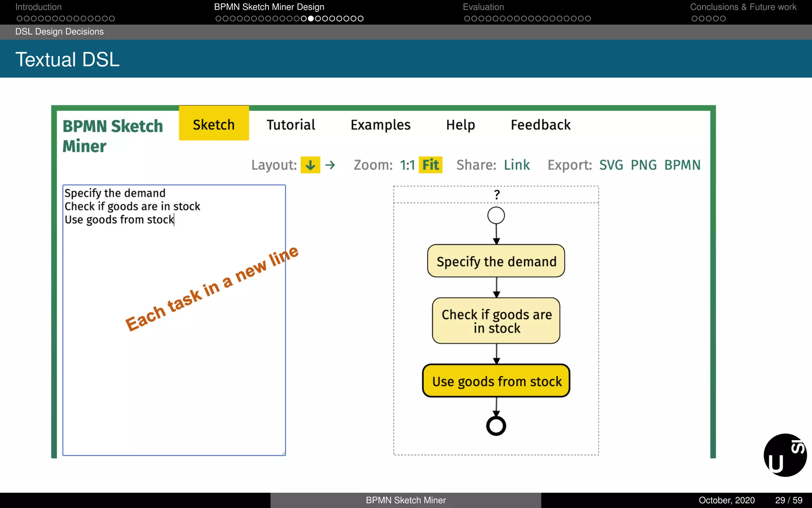Select the 'Check if goods are in stock' node
Screen dimensions: 812x508
[496, 321]
